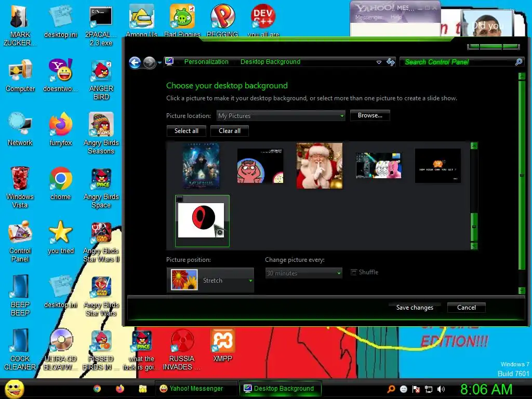Click the Clear all button

point(229,131)
